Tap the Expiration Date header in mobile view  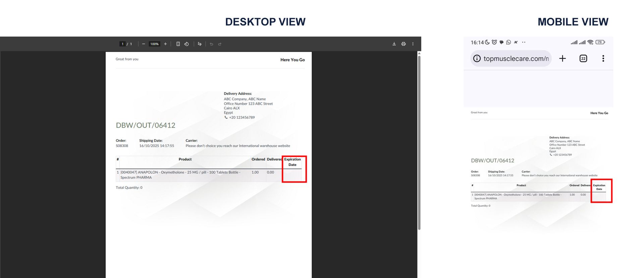[599, 187]
